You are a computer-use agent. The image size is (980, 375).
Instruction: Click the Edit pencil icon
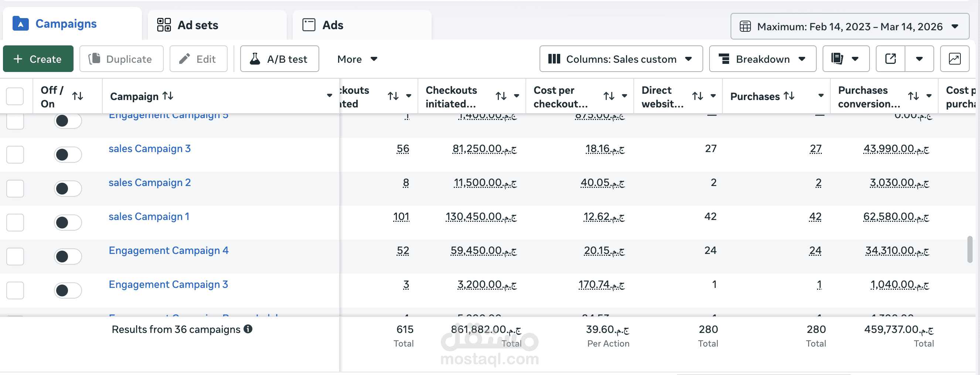(x=185, y=59)
